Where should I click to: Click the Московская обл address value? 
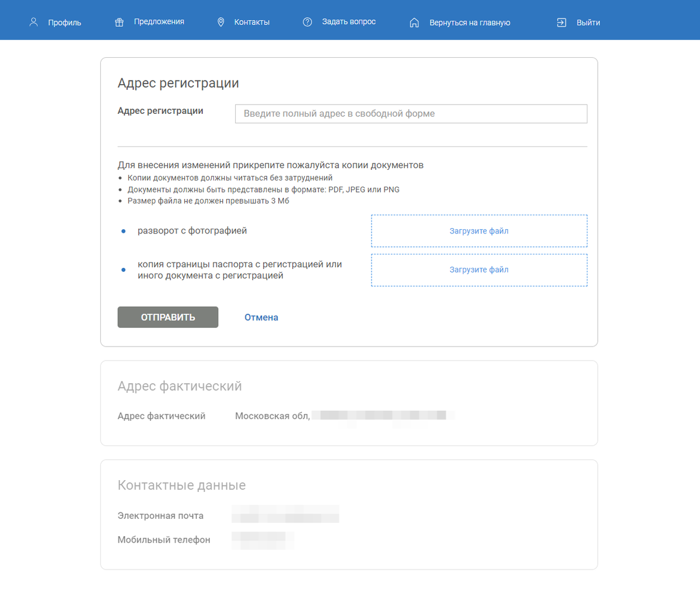pyautogui.click(x=272, y=416)
